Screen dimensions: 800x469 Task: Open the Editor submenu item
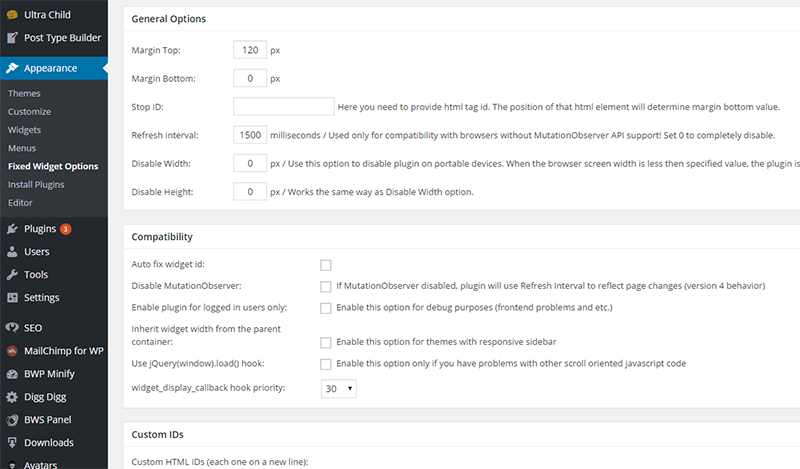coord(20,203)
